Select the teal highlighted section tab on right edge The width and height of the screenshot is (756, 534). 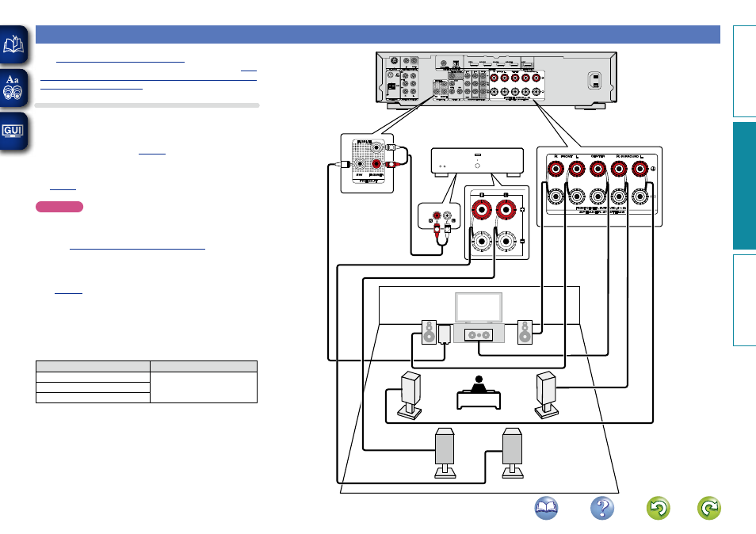744,185
